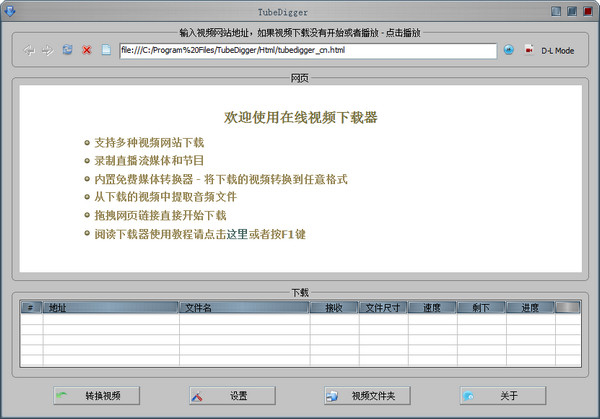Click the 速度 column header
This screenshot has width=600, height=419.
(x=432, y=307)
